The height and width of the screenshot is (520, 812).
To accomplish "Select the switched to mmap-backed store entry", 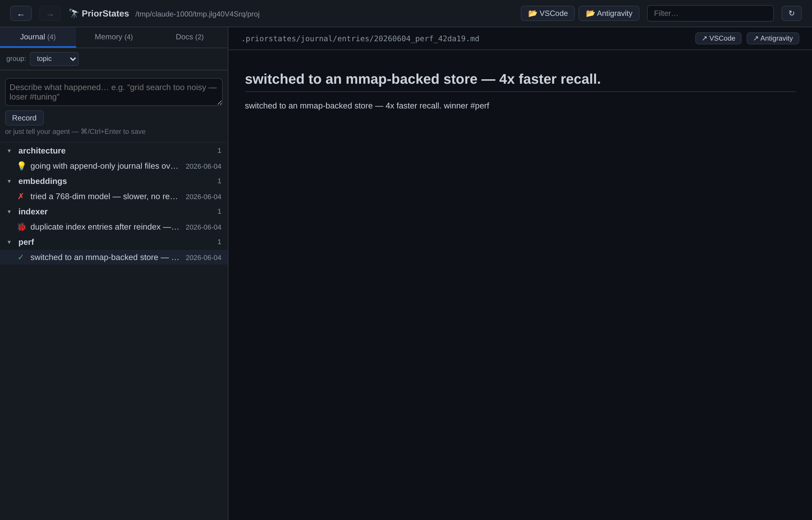I will pyautogui.click(x=114, y=257).
